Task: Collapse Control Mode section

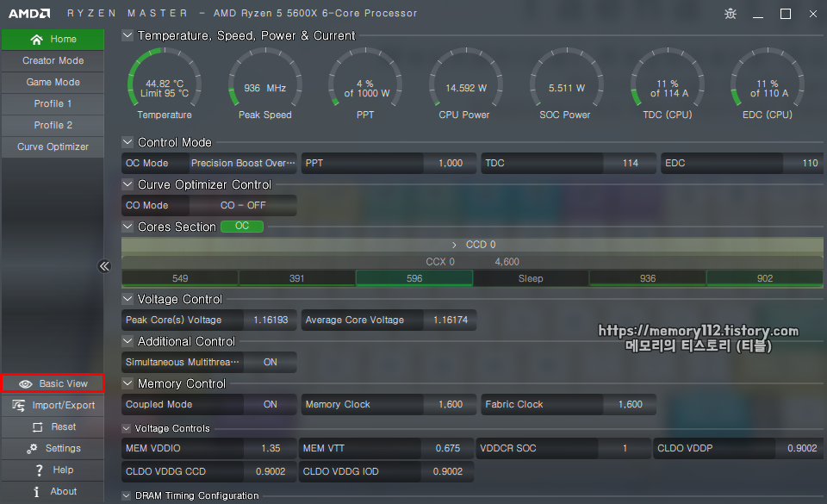Action: [127, 142]
